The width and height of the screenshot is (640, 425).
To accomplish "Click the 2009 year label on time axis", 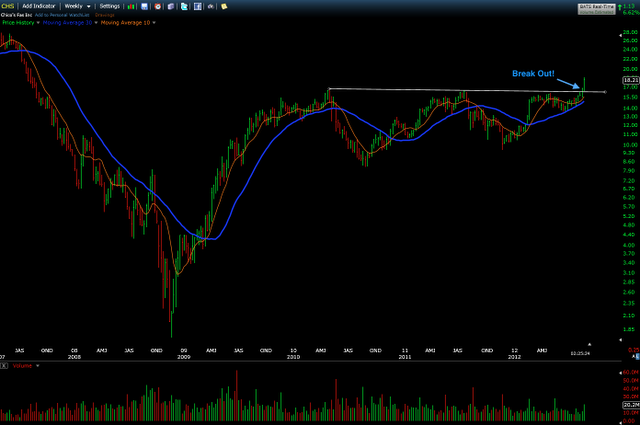I will point(184,357).
